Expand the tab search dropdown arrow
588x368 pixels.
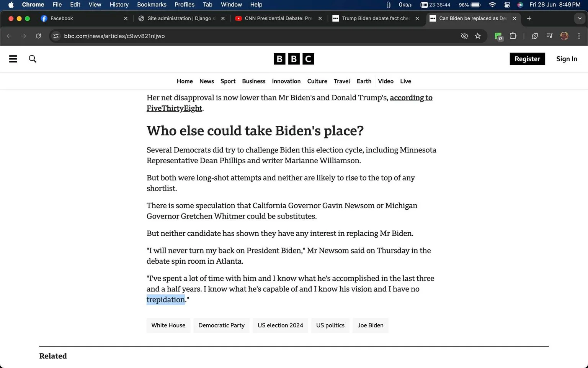580,18
